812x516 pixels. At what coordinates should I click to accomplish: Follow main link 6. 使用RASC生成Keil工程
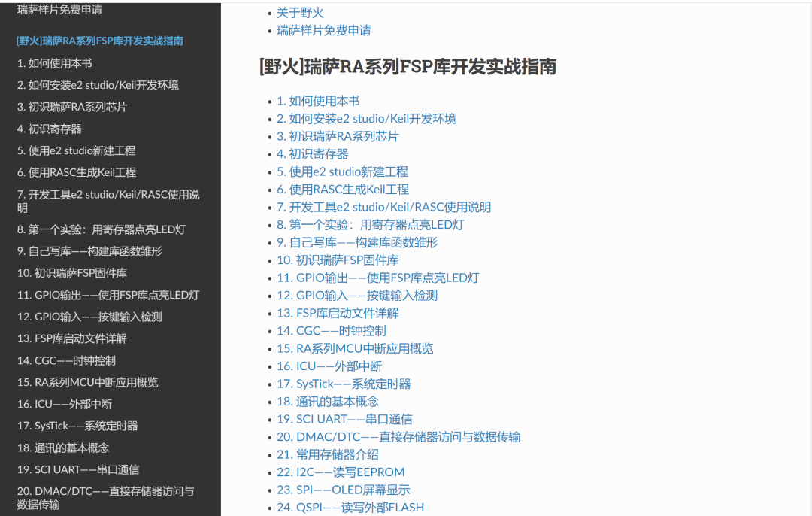point(343,189)
